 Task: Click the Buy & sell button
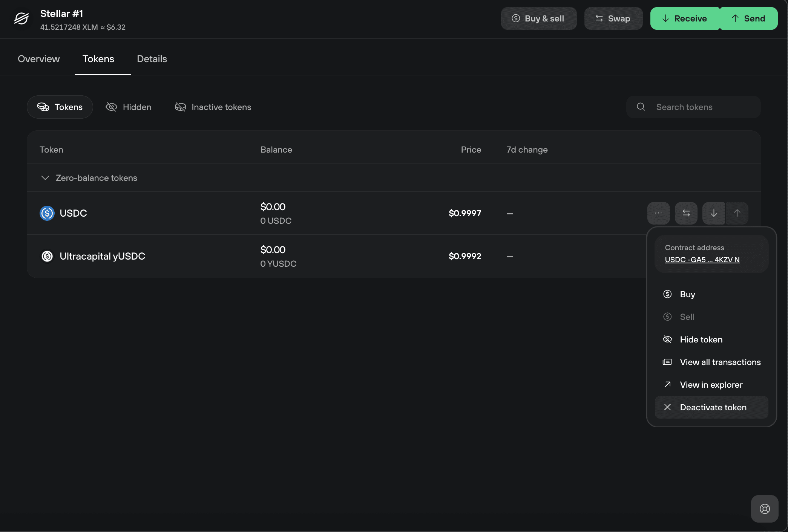tap(538, 18)
